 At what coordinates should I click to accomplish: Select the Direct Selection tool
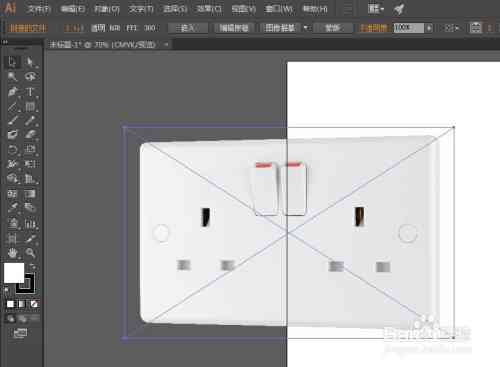[x=30, y=62]
